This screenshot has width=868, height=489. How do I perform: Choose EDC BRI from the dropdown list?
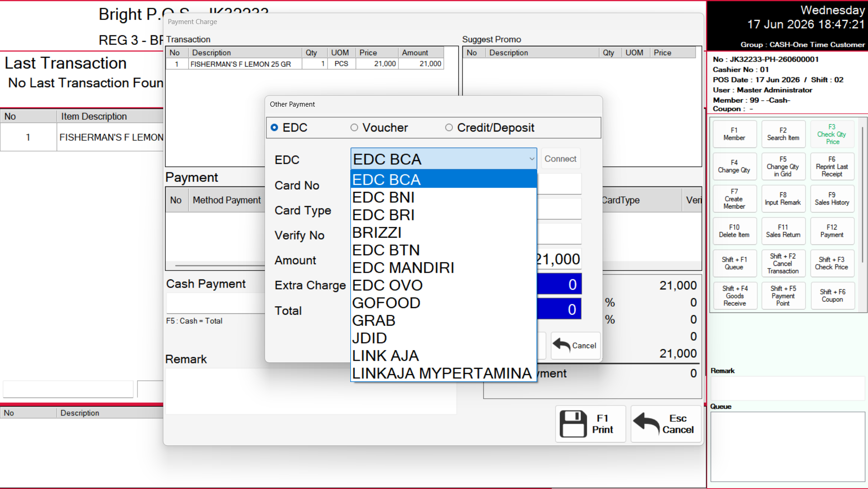[444, 215]
